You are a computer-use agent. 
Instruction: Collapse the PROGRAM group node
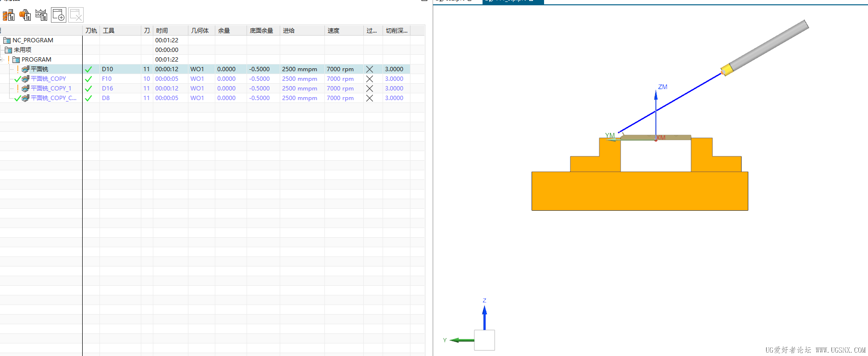point(1,60)
